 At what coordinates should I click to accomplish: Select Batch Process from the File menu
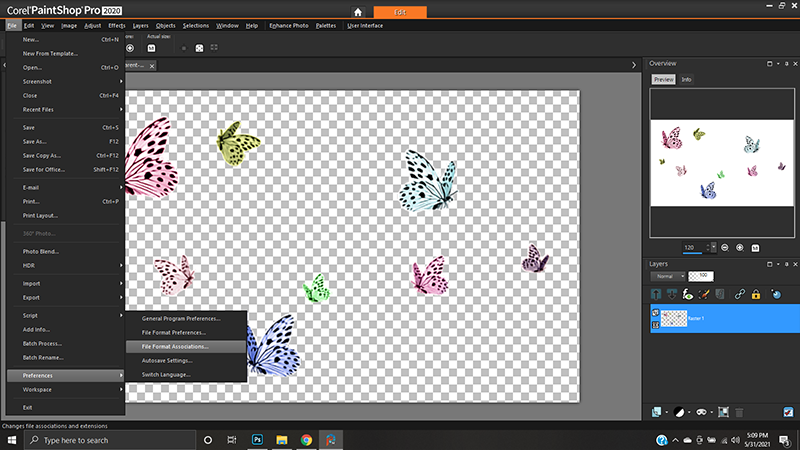[x=43, y=342]
